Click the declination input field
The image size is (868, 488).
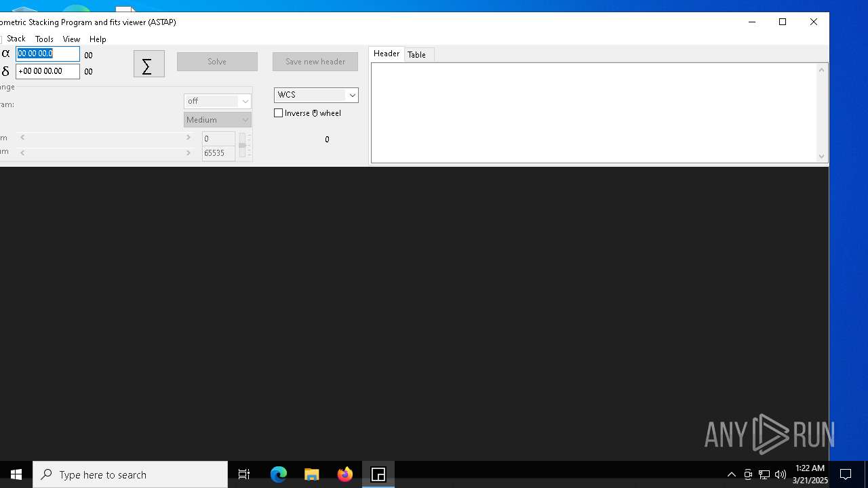coord(47,71)
